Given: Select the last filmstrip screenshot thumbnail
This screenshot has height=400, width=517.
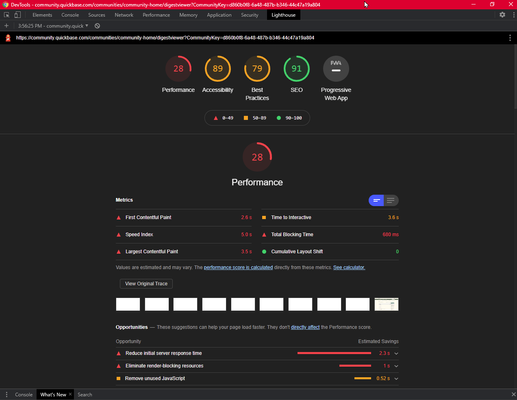Looking at the screenshot, I should [386, 304].
